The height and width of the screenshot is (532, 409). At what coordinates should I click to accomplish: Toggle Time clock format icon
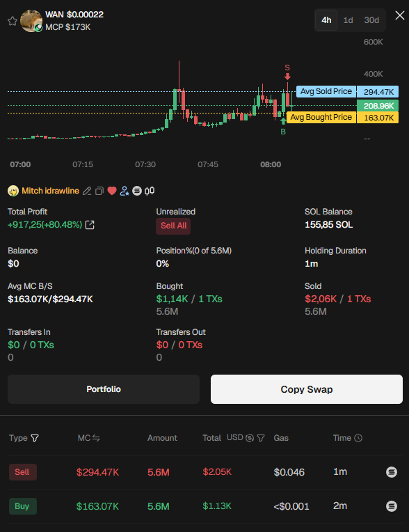tap(358, 438)
